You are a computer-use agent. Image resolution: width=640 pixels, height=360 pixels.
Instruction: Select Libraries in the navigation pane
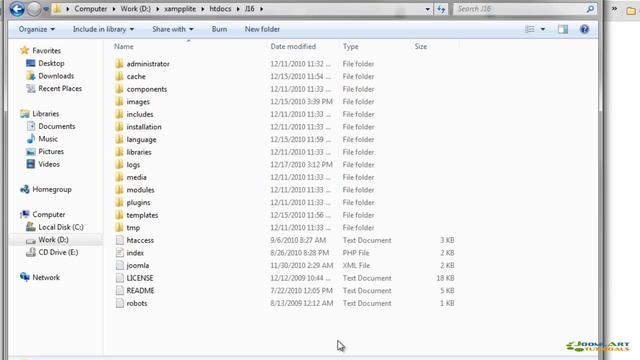coord(46,114)
